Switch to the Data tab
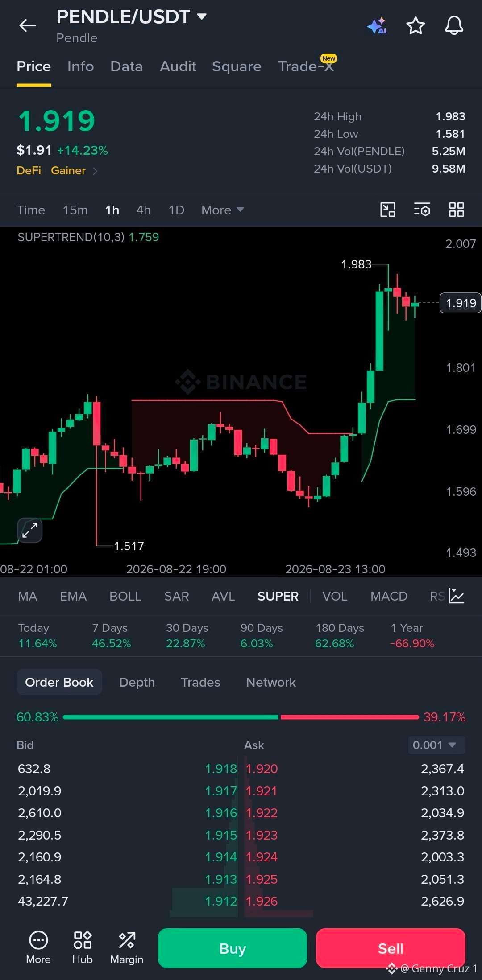The height and width of the screenshot is (980, 482). 126,66
